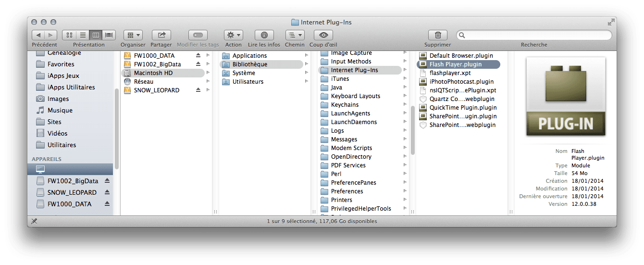Open the Chemin path dropdown
The image size is (644, 265).
[x=295, y=35]
